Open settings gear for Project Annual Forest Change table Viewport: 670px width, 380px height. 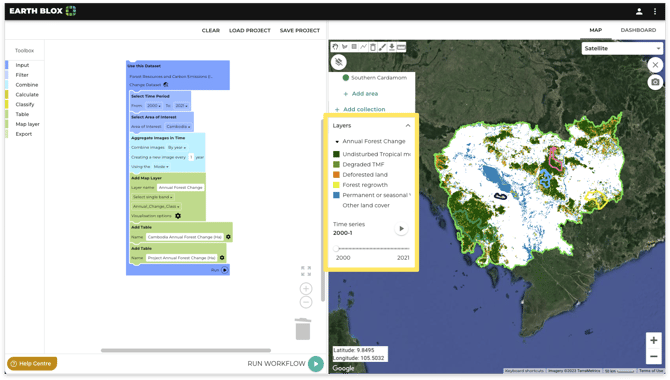pos(222,258)
